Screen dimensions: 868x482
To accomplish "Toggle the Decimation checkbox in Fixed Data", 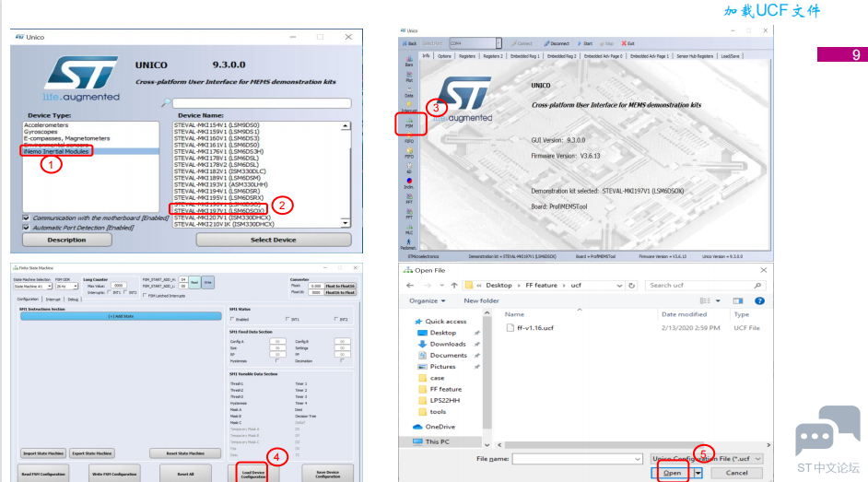I will click(x=342, y=360).
